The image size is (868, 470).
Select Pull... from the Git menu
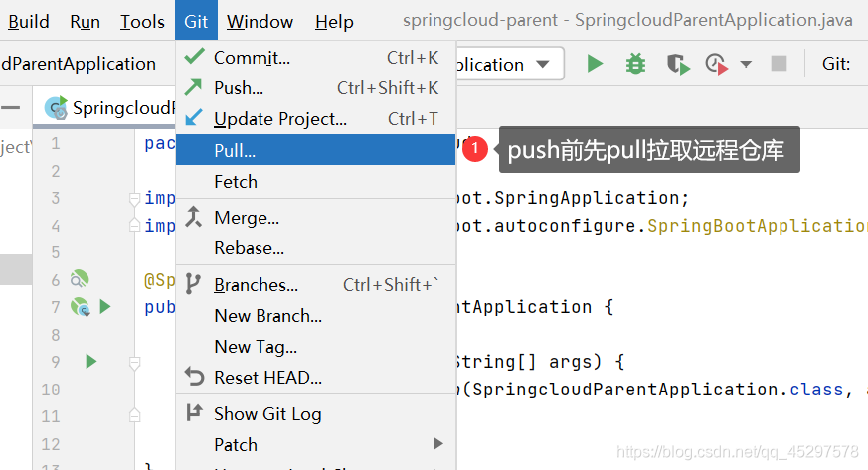pyautogui.click(x=235, y=151)
